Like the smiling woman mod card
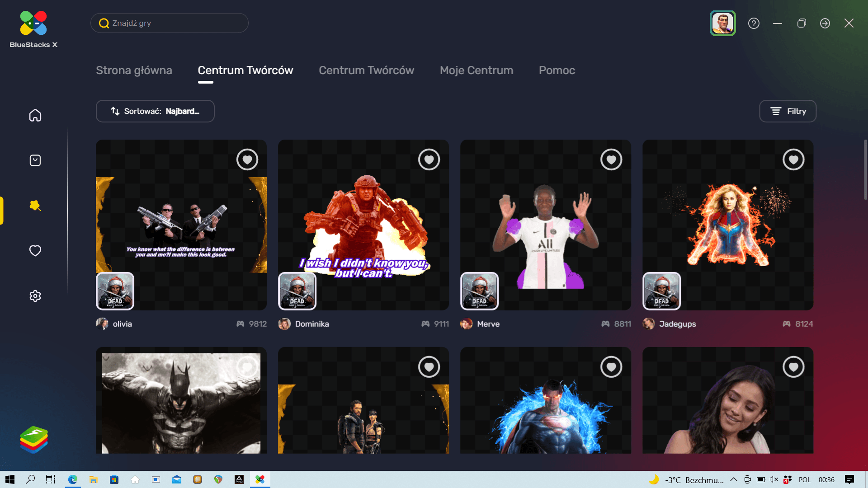868x488 pixels. [x=793, y=367]
